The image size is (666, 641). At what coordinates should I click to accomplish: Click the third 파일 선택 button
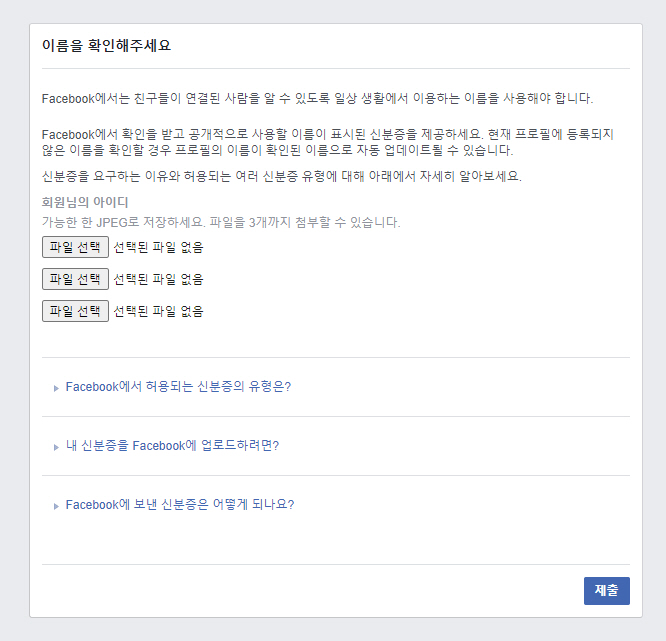tap(75, 311)
